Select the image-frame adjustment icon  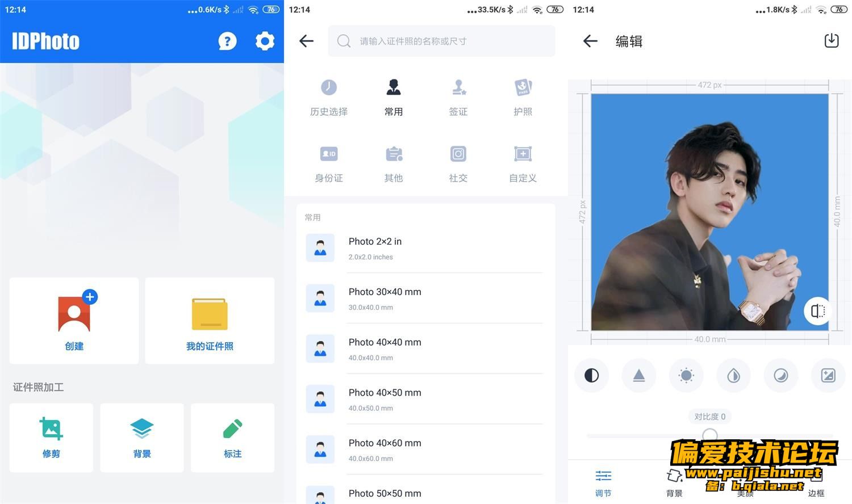click(x=828, y=375)
